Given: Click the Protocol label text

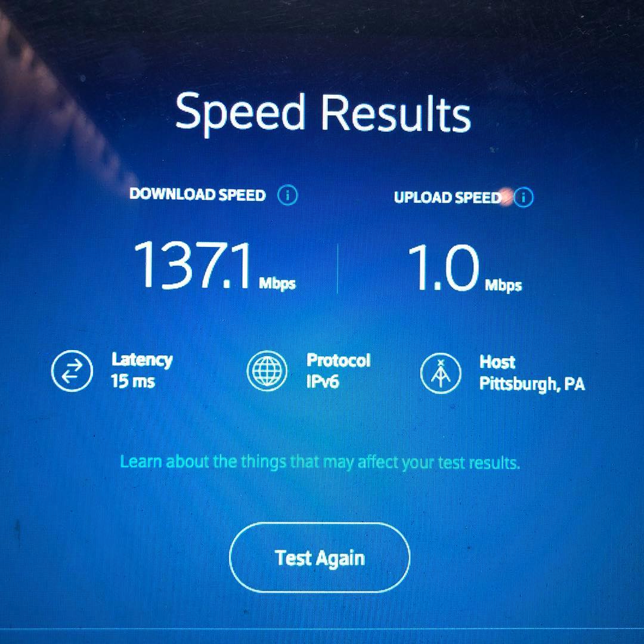Looking at the screenshot, I should tap(339, 361).
